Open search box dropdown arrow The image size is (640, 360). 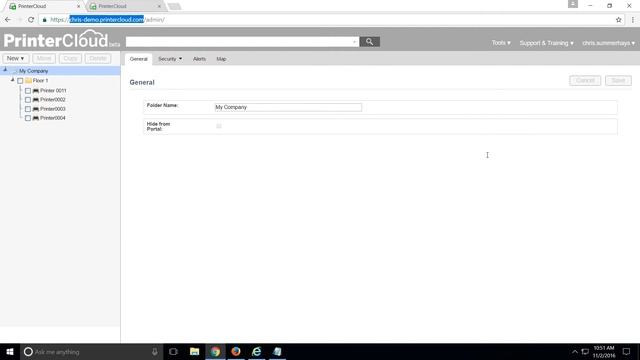tap(354, 42)
